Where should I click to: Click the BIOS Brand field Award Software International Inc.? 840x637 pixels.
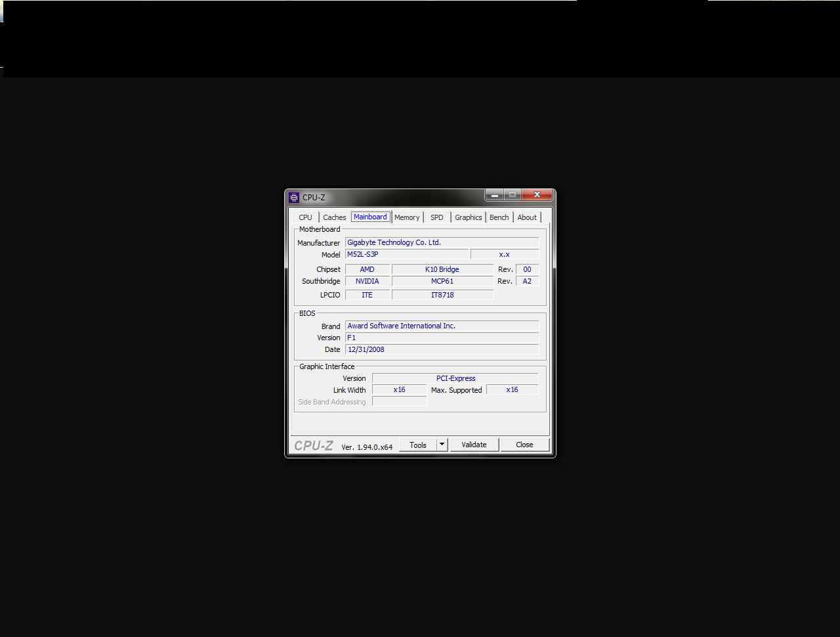[442, 326]
